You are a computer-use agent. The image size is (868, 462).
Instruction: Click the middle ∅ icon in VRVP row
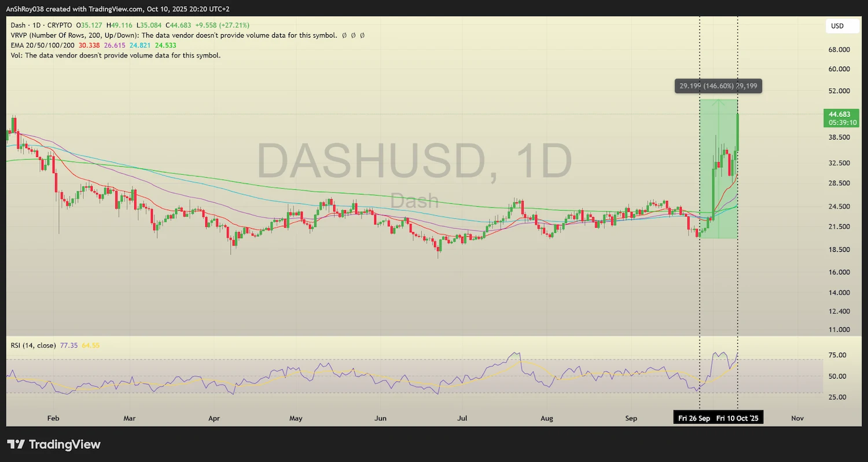coord(352,35)
